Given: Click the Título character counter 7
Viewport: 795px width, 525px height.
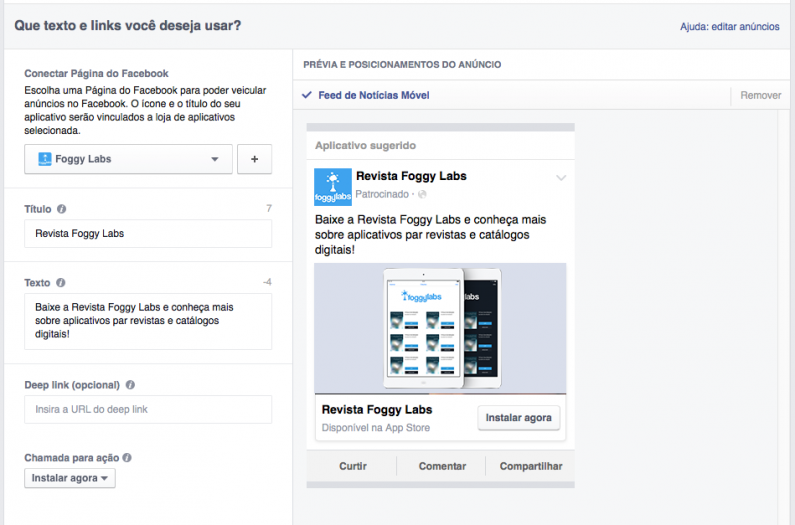Looking at the screenshot, I should pyautogui.click(x=269, y=208).
